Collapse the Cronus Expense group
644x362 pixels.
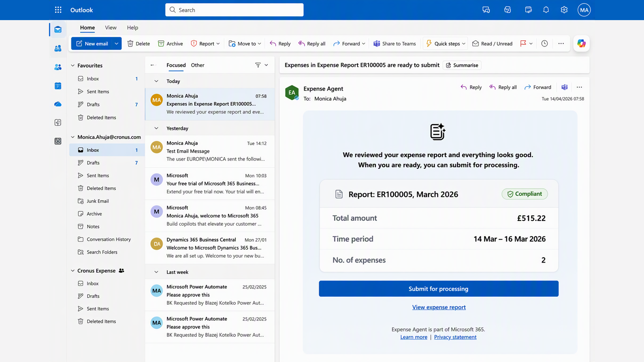[72, 270]
